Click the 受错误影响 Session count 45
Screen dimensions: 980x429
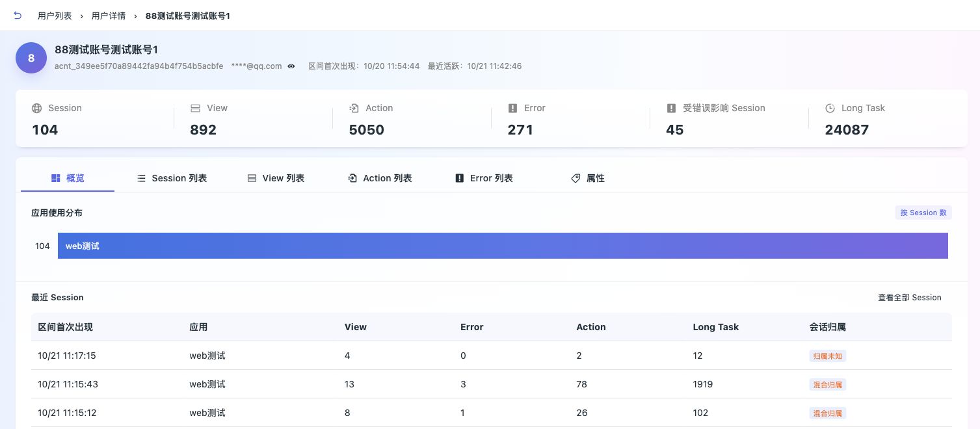(x=675, y=130)
